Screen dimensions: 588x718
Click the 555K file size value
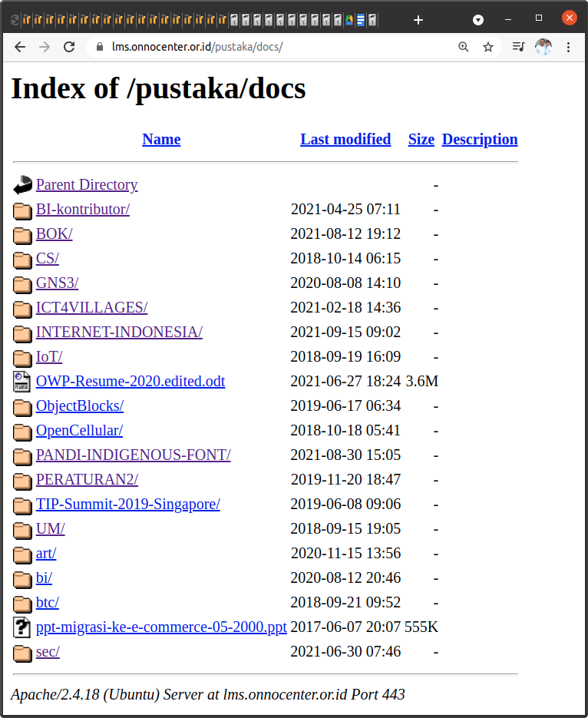point(421,627)
